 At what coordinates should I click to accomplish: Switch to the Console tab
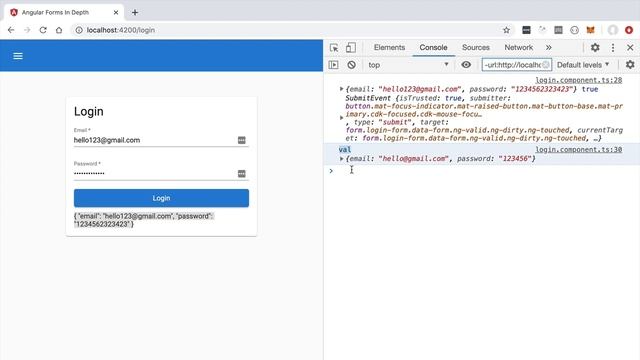coord(433,48)
